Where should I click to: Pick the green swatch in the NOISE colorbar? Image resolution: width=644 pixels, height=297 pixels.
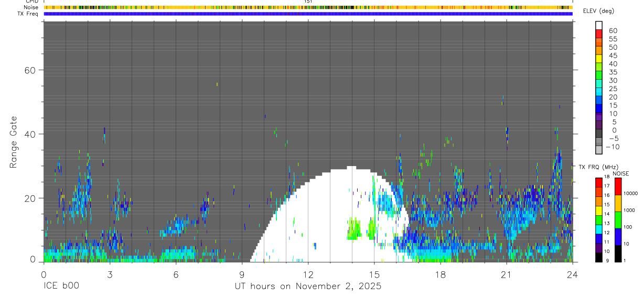[x=618, y=220]
